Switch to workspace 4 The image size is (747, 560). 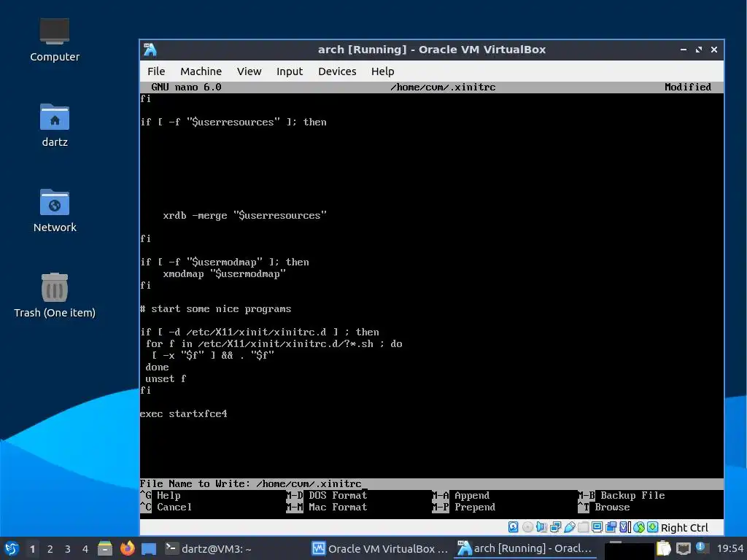[85, 549]
